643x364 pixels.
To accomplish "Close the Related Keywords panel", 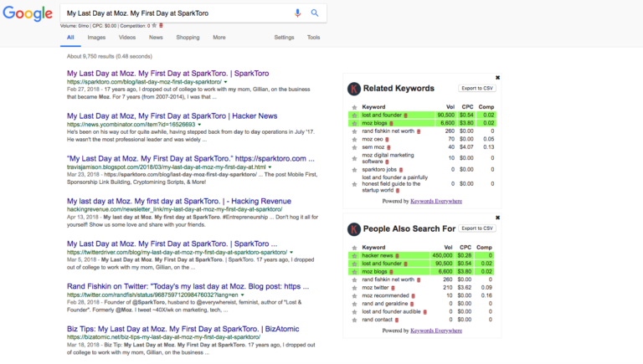I will tap(497, 78).
